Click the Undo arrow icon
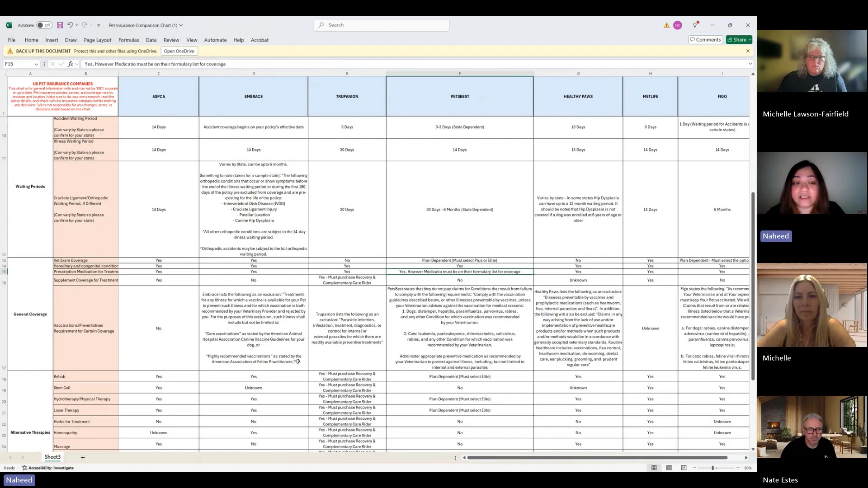 pyautogui.click(x=70, y=25)
